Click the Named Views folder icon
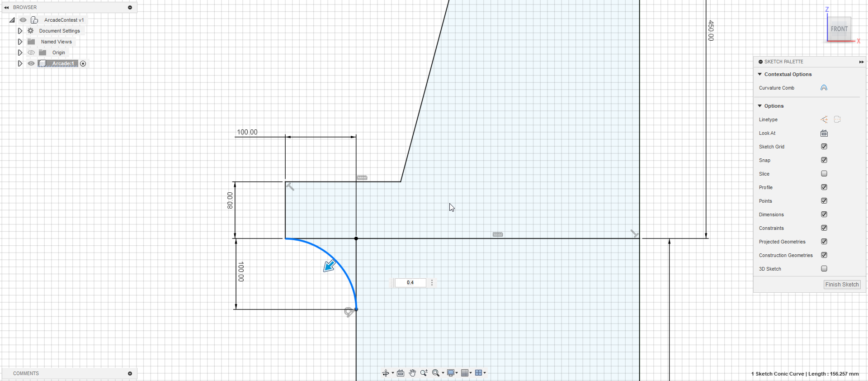The height and width of the screenshot is (381, 868). click(x=31, y=42)
